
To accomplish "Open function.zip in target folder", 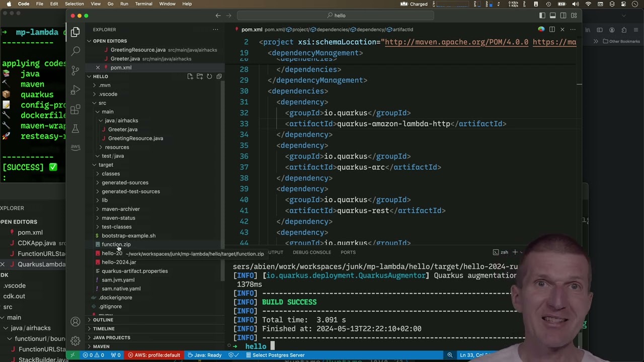I will coord(116,244).
